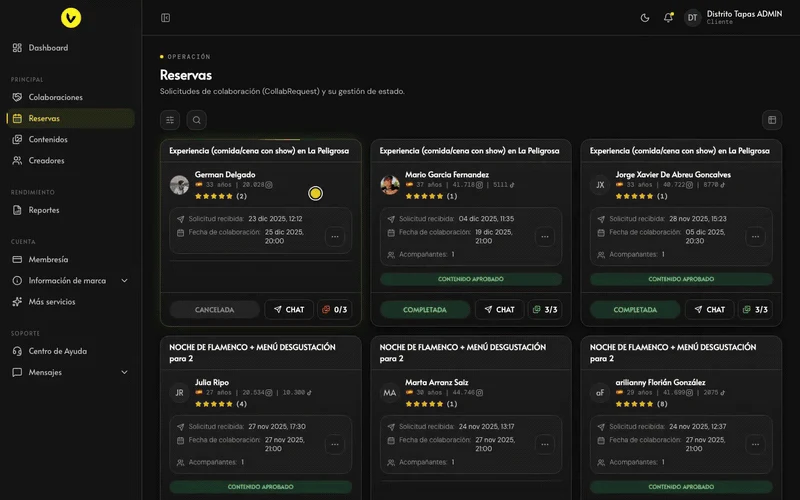
Task: Open German Delgado profile photo
Action: pos(180,185)
